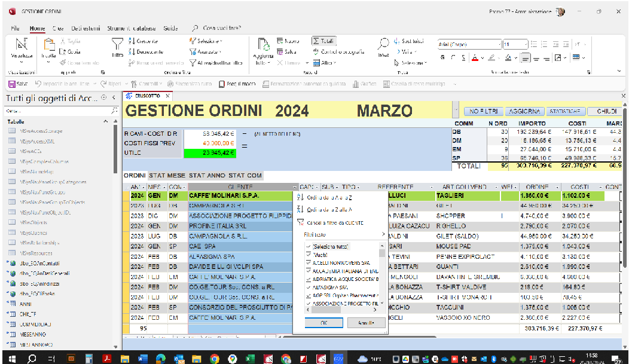Switch to the Dati esterni ribbon tab
The width and height of the screenshot is (632, 364).
(x=86, y=28)
